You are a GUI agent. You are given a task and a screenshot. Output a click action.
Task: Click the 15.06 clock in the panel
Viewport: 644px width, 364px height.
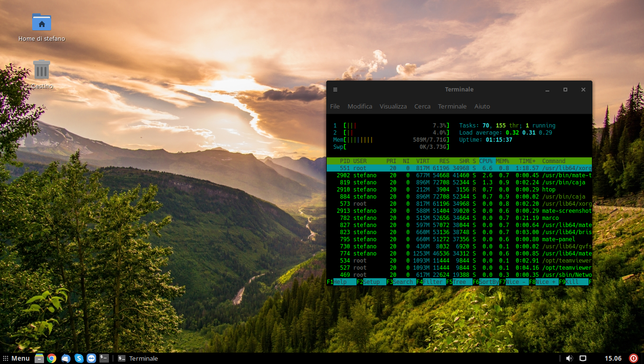coord(613,358)
